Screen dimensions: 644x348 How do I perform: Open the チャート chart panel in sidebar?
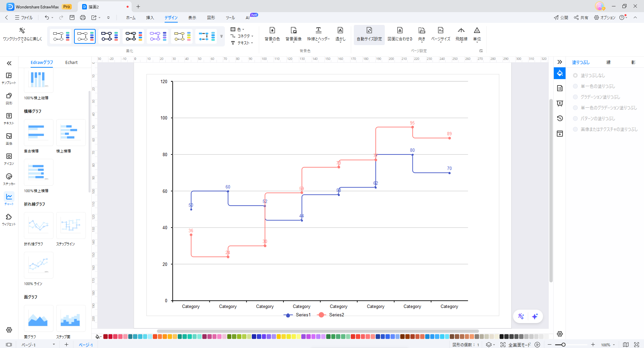pos(9,199)
